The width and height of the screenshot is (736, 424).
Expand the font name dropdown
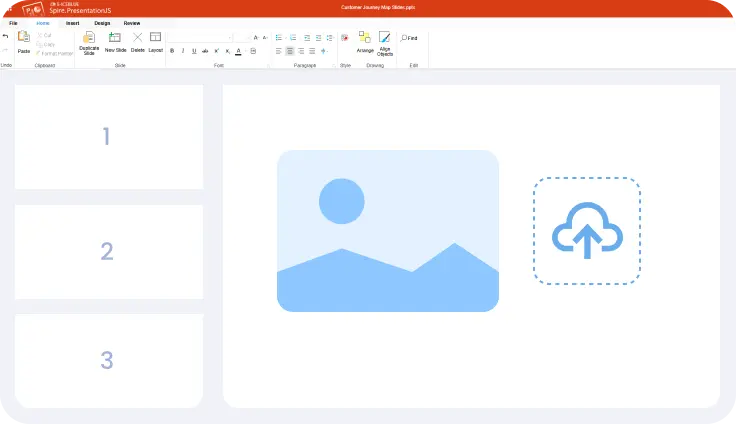coord(228,37)
